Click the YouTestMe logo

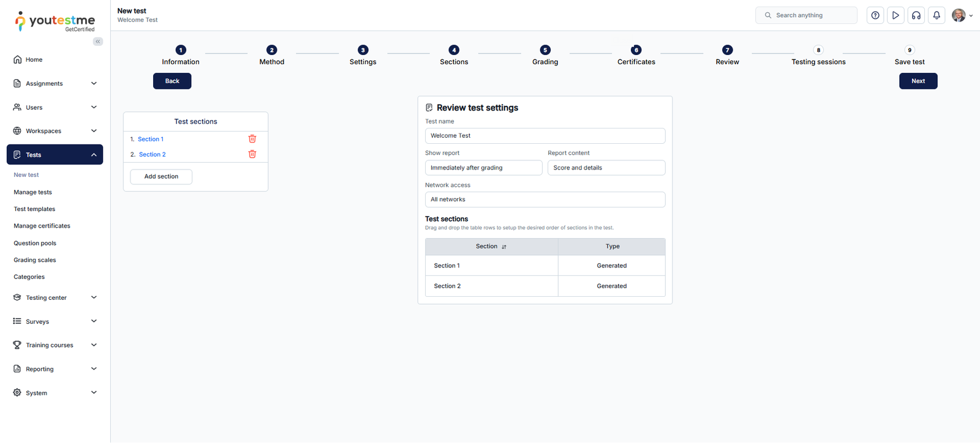point(55,21)
